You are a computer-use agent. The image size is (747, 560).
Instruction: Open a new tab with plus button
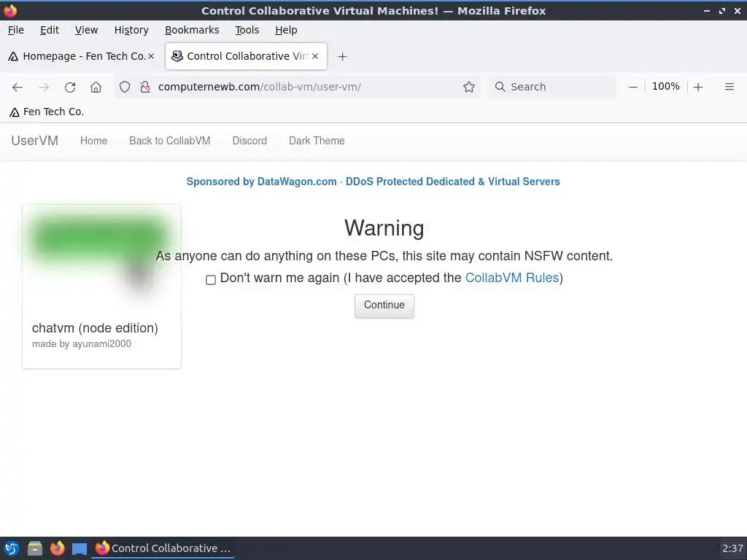point(342,57)
